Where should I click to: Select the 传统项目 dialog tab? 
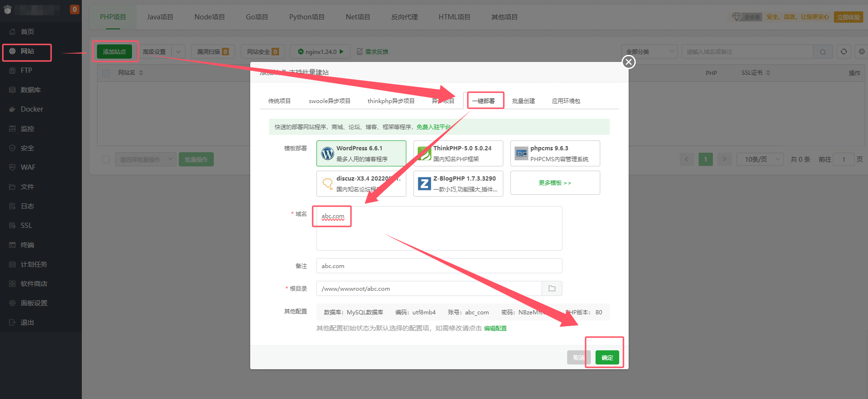[x=280, y=101]
